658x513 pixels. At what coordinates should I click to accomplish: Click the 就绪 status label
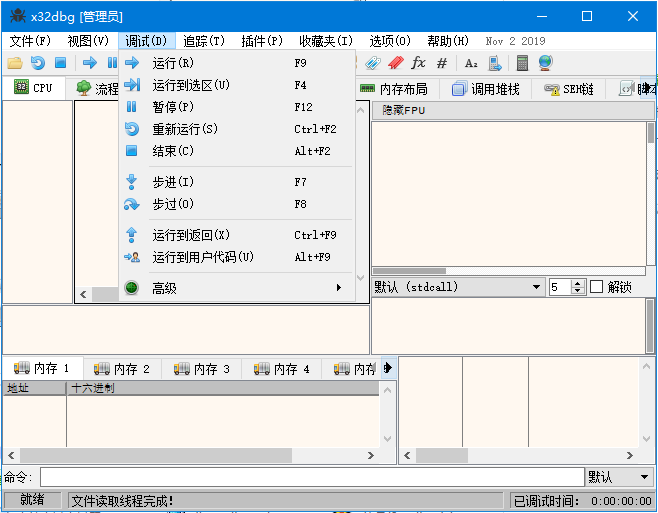(32, 500)
